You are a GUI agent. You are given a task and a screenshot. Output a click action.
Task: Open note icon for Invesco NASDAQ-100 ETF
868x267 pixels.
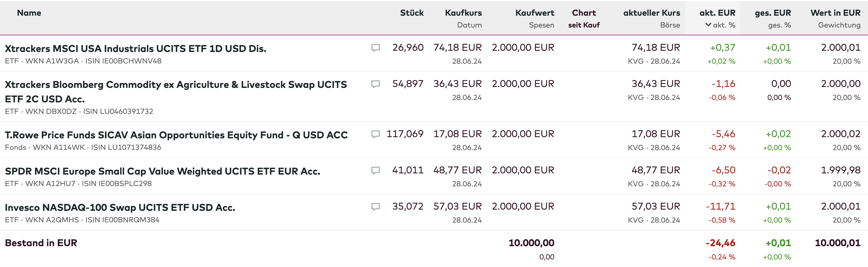pyautogui.click(x=375, y=206)
